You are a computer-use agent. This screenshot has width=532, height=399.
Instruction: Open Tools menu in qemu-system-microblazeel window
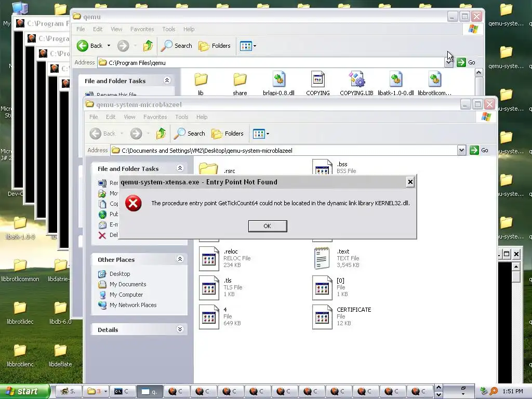[x=181, y=117]
